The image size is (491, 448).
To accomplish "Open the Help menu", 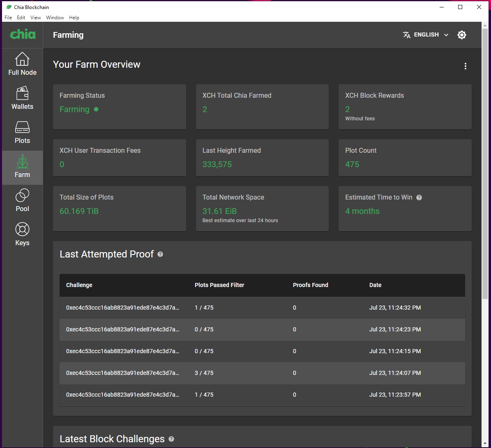I will 74,18.
